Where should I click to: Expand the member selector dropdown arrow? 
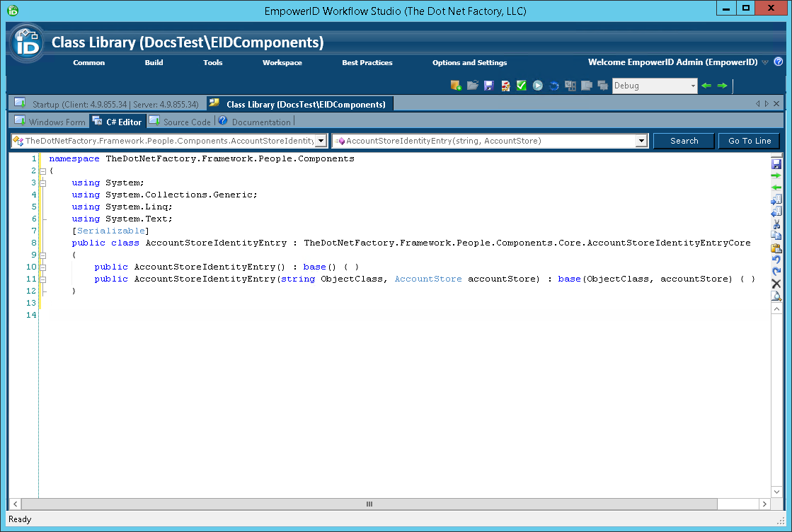click(x=641, y=141)
